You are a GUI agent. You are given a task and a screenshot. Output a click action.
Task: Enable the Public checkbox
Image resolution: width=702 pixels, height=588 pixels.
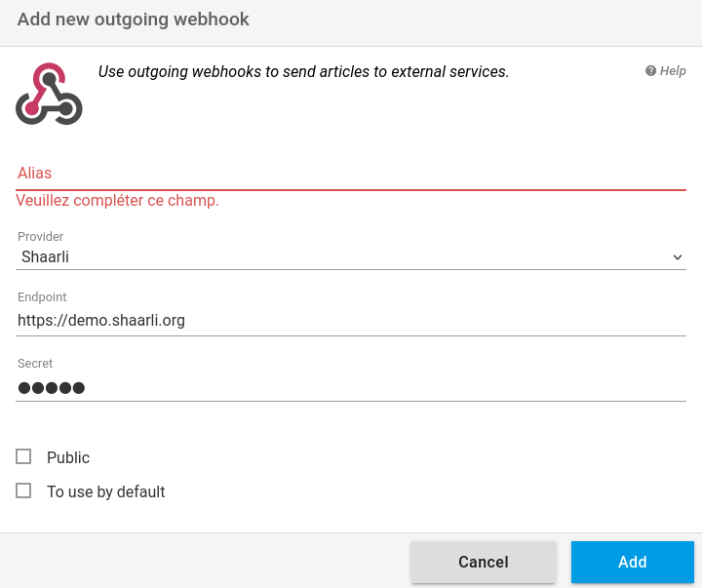pos(23,456)
